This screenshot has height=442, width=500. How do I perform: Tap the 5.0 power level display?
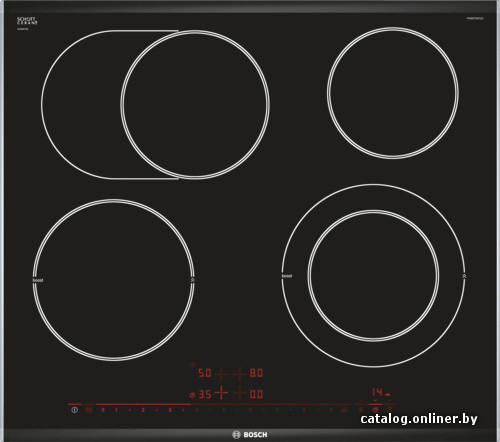pyautogui.click(x=205, y=373)
